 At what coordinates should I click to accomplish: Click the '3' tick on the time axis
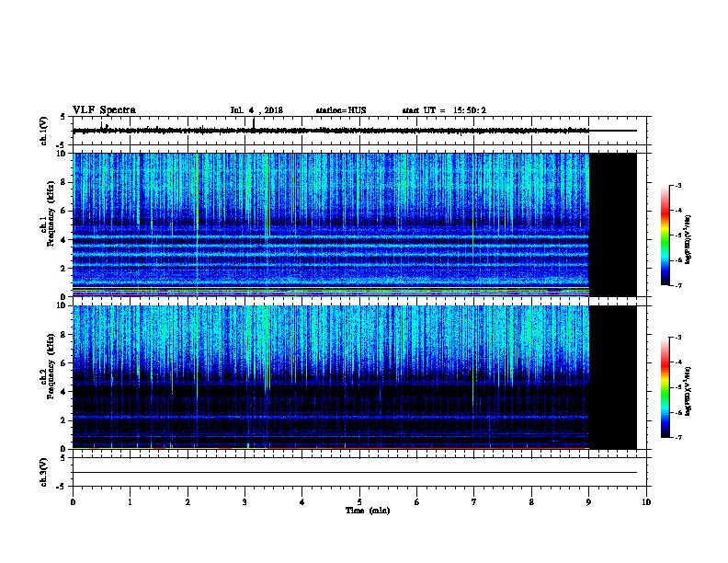click(x=245, y=501)
